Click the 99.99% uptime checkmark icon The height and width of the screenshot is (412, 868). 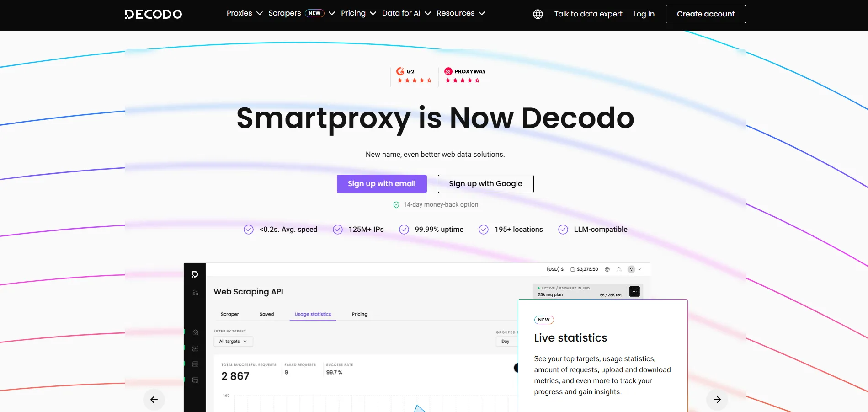click(404, 230)
